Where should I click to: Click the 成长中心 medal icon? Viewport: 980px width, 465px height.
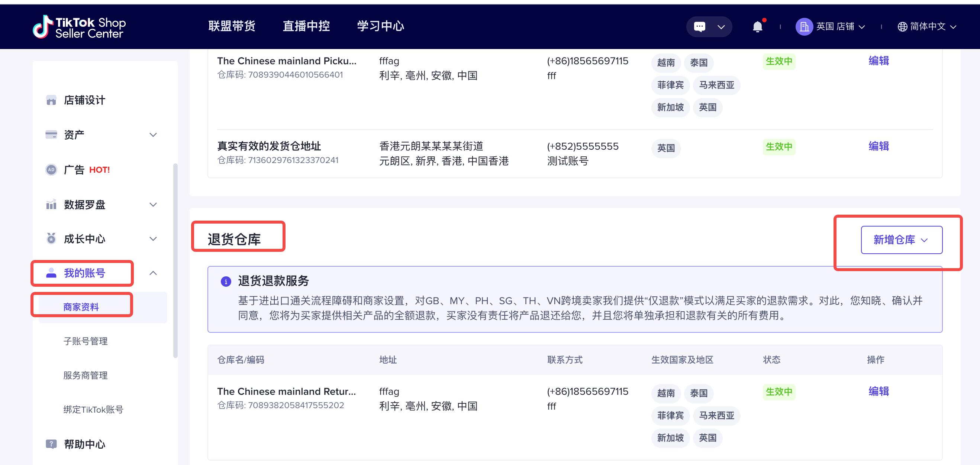coord(51,238)
